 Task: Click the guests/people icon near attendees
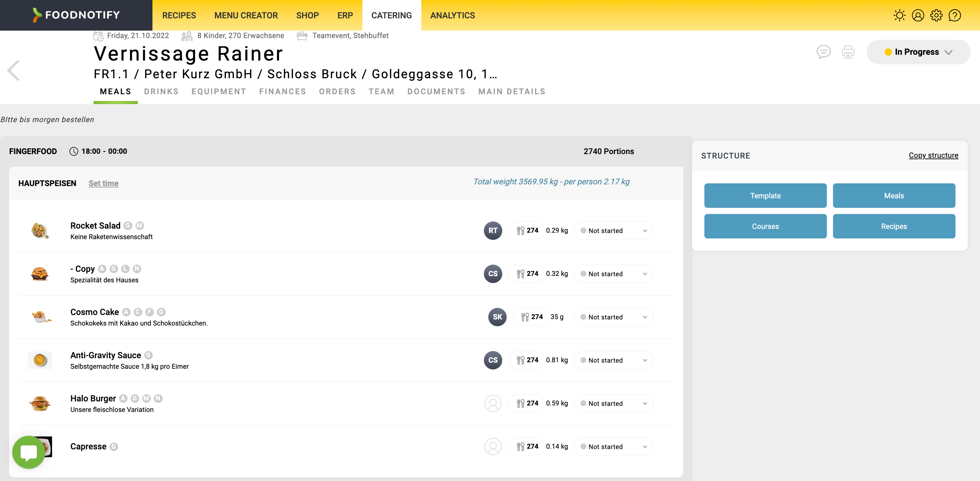186,36
